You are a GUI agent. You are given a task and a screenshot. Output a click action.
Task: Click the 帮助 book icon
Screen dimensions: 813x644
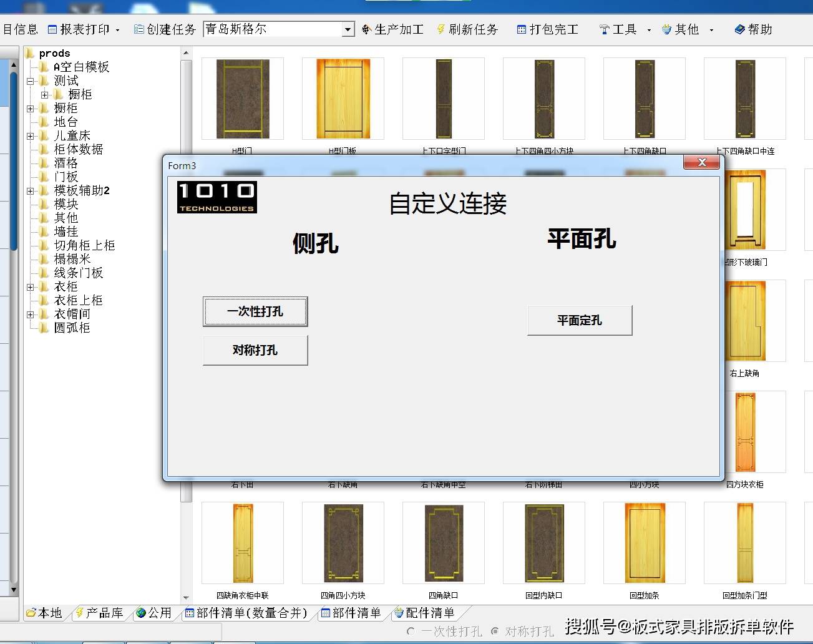[x=739, y=29]
